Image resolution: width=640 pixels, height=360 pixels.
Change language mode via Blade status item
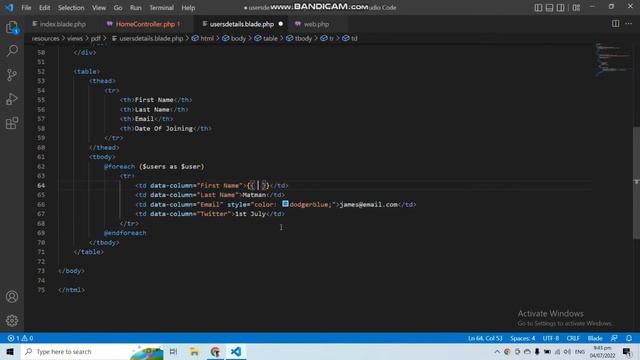coord(595,338)
